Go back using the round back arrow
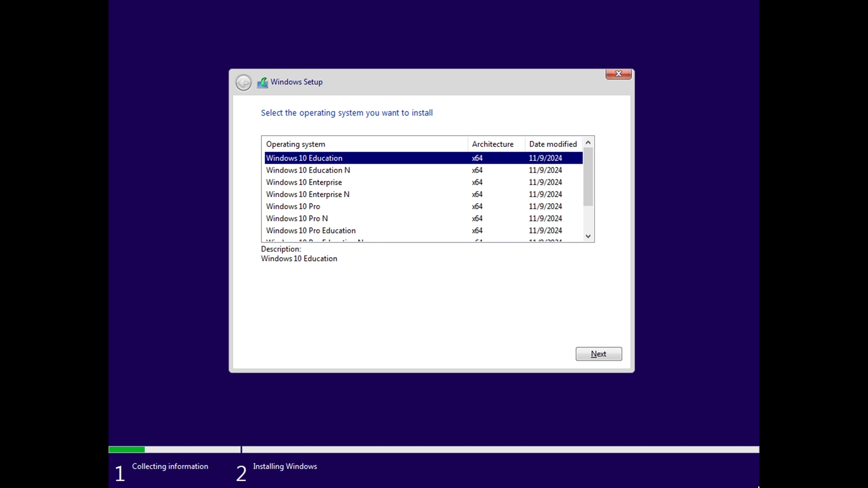Screen dimensions: 868x488 (243, 83)
